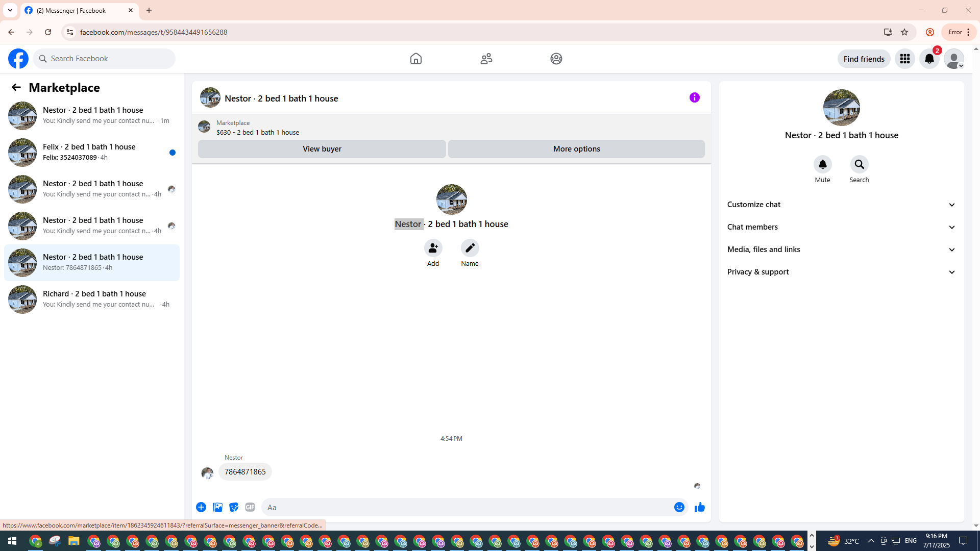Expand Media, files and links section
The image size is (980, 551).
point(842,249)
